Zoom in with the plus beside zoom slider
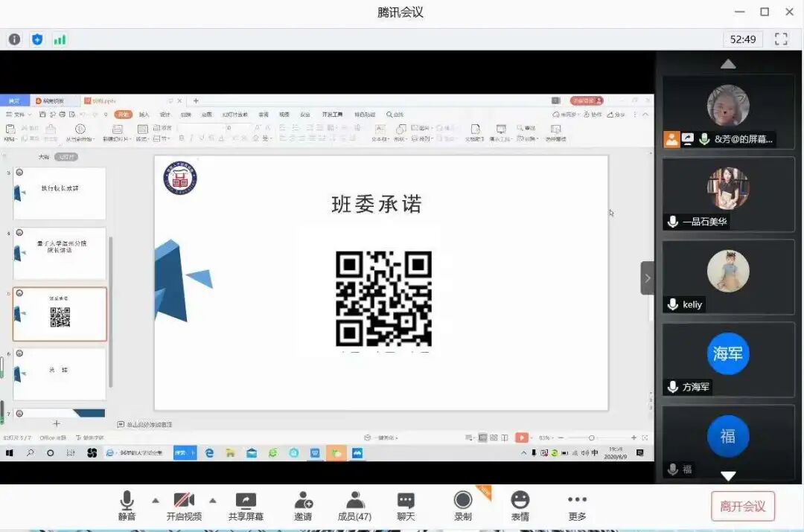 pos(634,438)
